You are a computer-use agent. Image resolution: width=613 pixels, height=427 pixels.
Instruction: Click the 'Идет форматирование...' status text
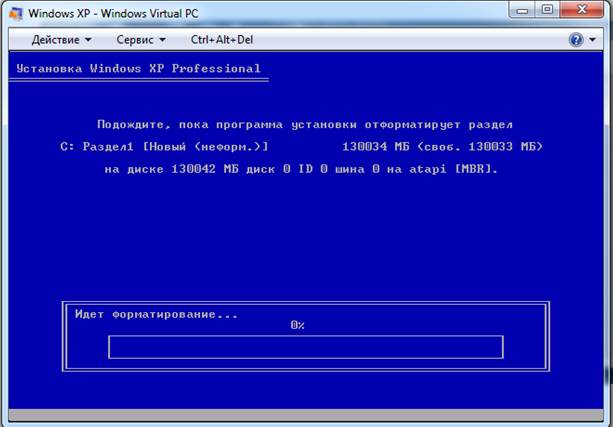156,314
